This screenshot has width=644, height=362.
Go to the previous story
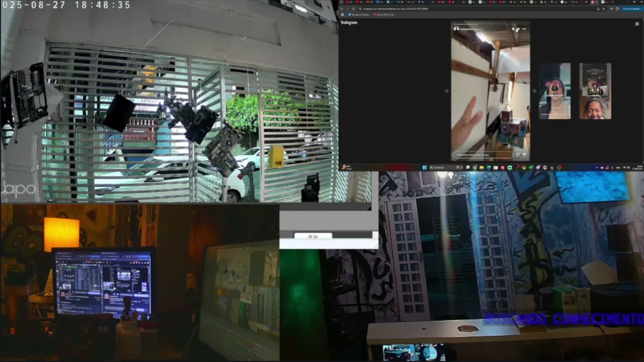(x=446, y=91)
